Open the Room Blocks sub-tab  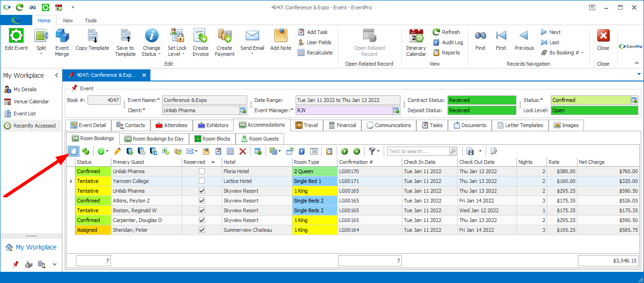pos(212,139)
